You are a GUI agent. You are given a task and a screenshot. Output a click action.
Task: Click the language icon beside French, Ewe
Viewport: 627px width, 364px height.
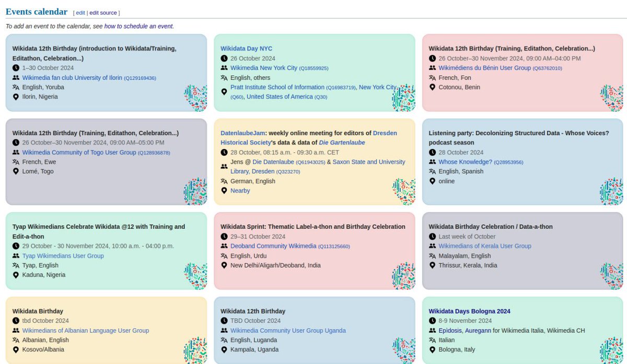tap(16, 162)
